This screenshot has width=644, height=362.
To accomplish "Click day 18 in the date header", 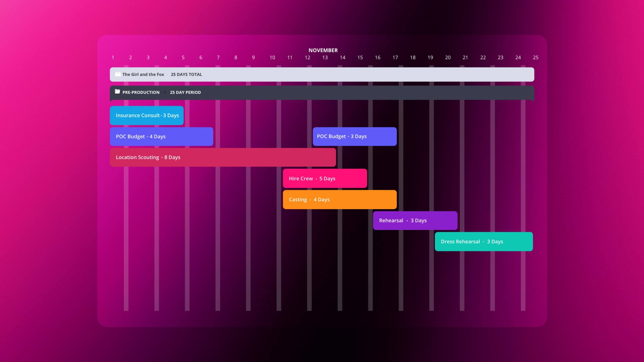I will pos(413,58).
